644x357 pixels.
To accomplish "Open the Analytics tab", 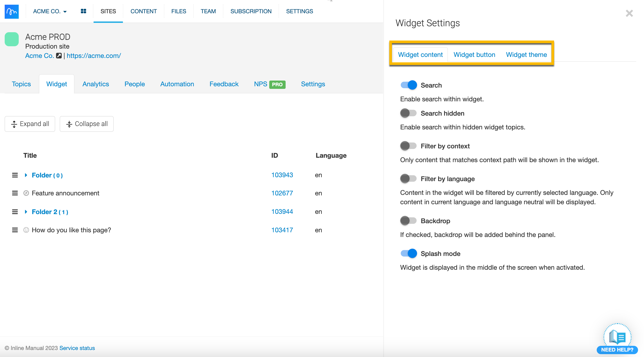I will (x=96, y=84).
